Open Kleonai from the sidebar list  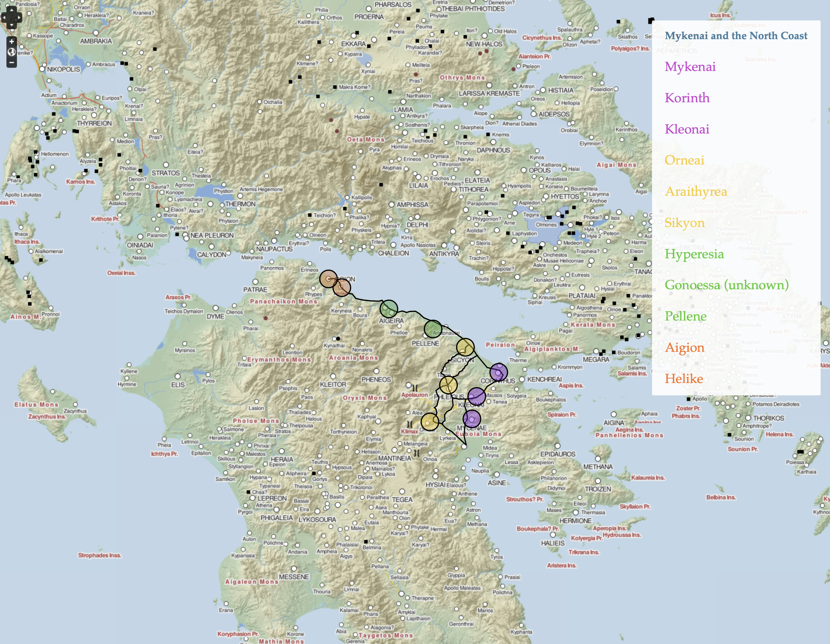[687, 129]
